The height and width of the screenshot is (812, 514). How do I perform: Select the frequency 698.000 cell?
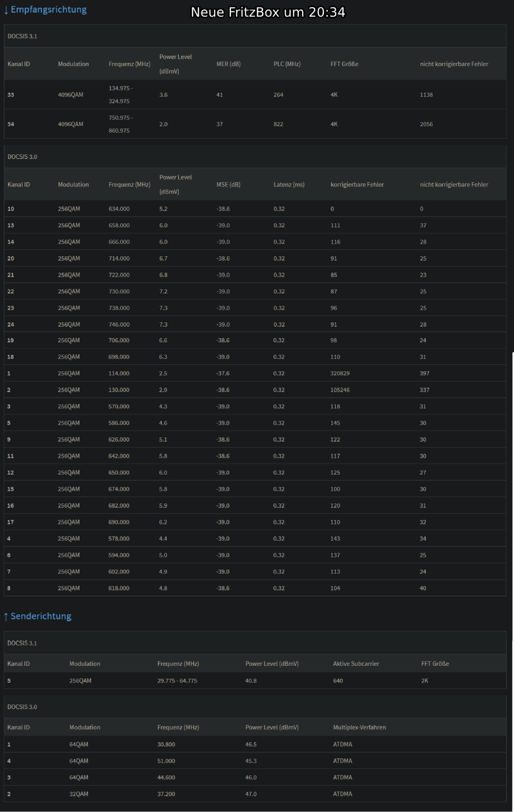(x=119, y=357)
